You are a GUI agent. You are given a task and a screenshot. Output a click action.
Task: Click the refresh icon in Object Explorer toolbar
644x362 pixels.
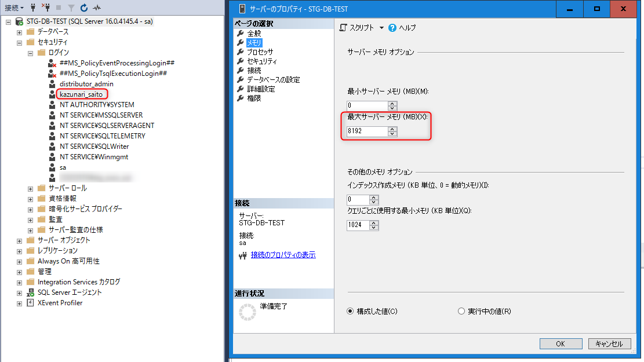click(x=84, y=8)
